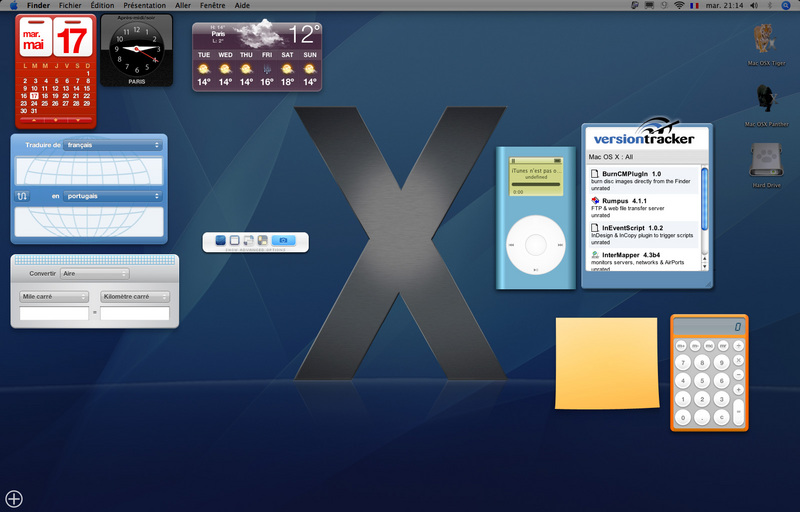Open the Fichier menu
The height and width of the screenshot is (512, 800).
coord(70,6)
